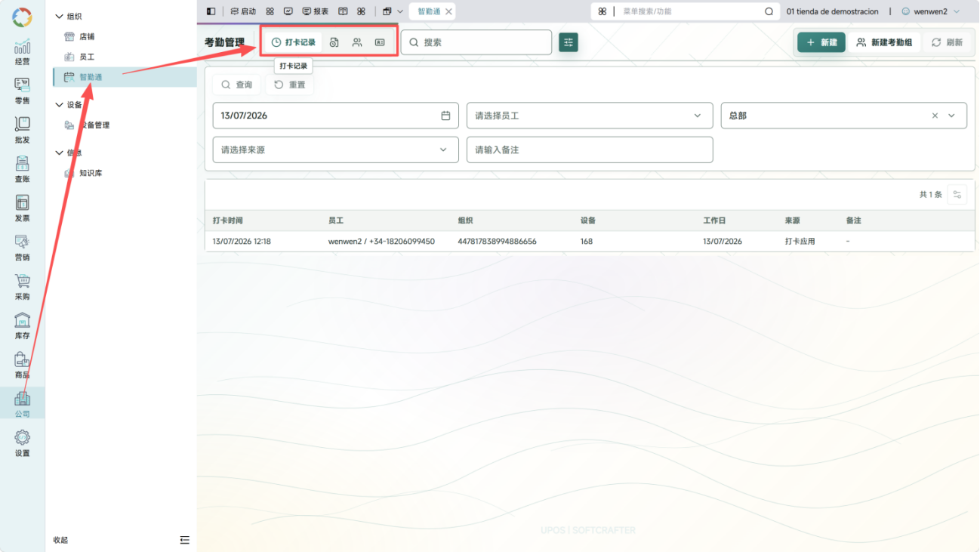The width and height of the screenshot is (980, 552).
Task: Open the 库存 module
Action: 22,326
